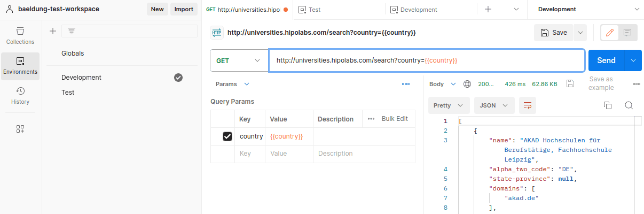Screen dimensions: 644x214
Task: Open the comments icon beside the pencil
Action: pyautogui.click(x=627, y=33)
